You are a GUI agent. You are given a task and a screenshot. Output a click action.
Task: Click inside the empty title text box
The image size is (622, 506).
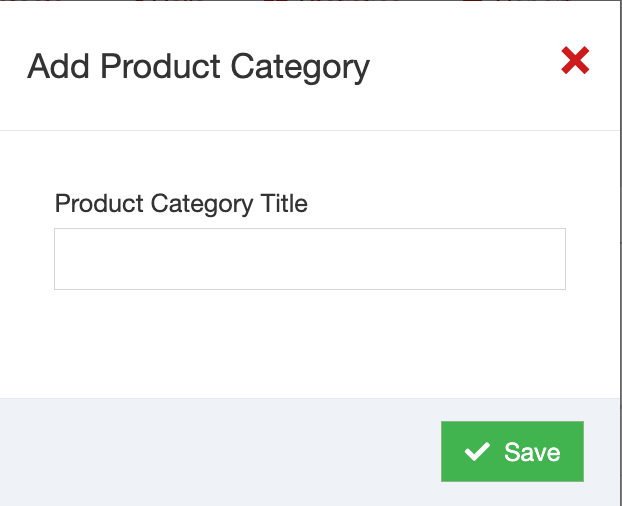tap(310, 259)
